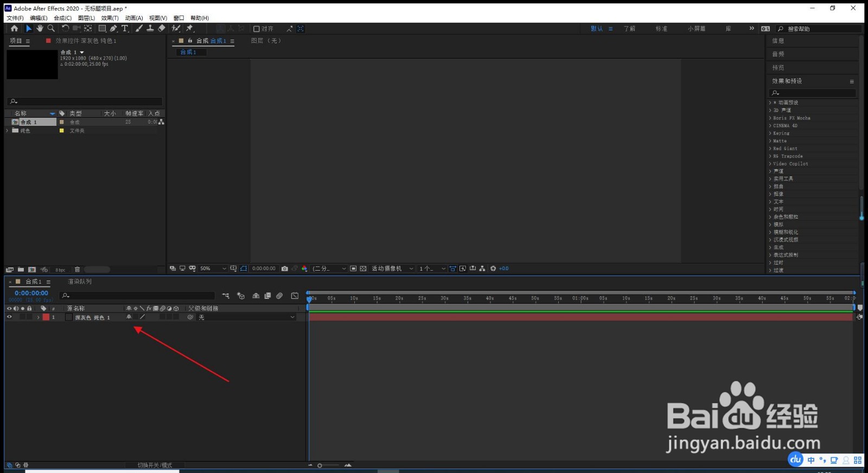Open the 合成(C) menu
Screen dimensions: 868x473
pos(62,18)
